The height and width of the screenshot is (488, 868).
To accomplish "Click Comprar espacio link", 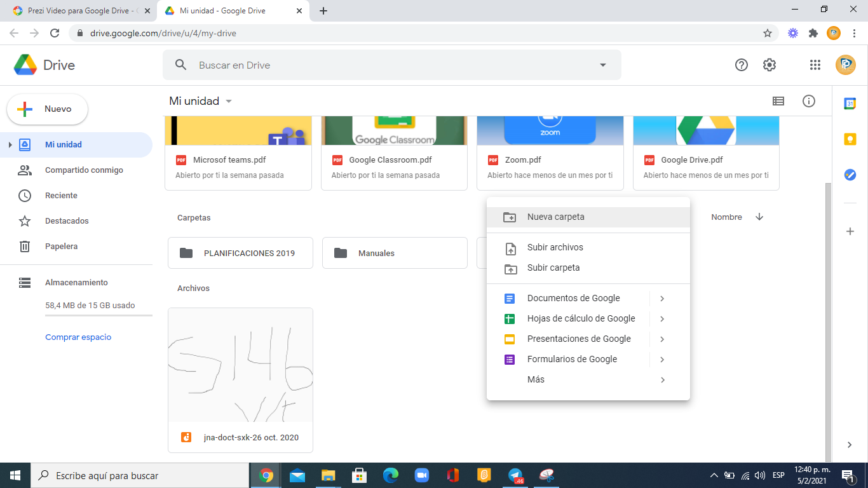I will point(78,337).
